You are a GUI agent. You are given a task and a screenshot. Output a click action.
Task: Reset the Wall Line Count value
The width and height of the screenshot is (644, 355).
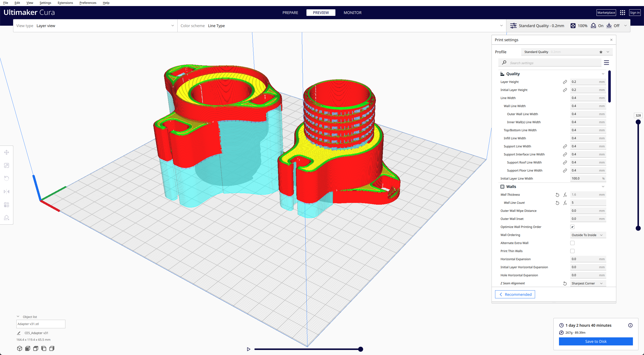click(557, 203)
